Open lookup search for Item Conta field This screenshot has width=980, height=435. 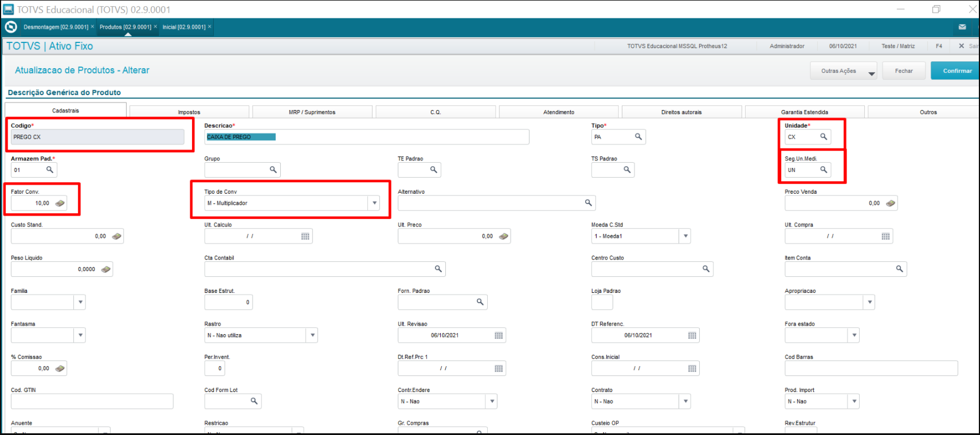899,269
